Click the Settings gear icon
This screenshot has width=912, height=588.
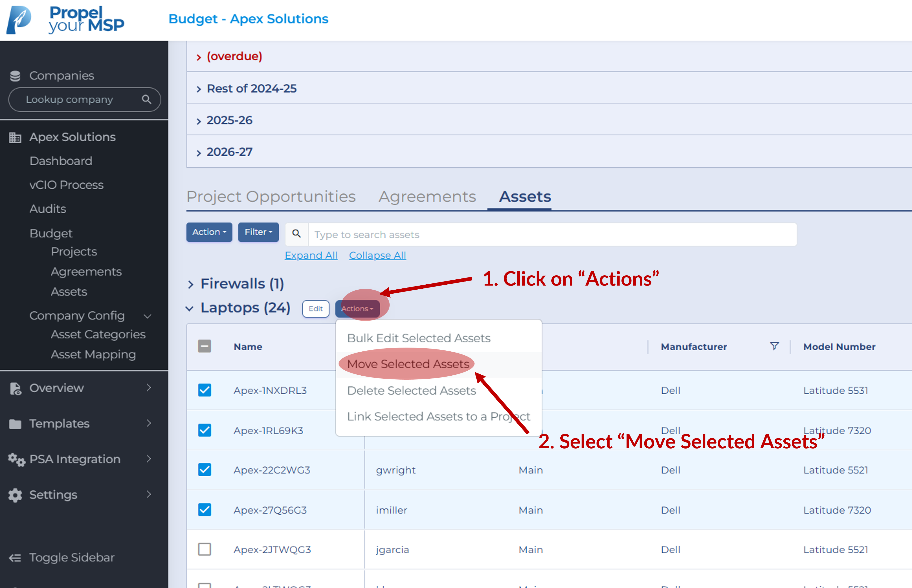[15, 495]
